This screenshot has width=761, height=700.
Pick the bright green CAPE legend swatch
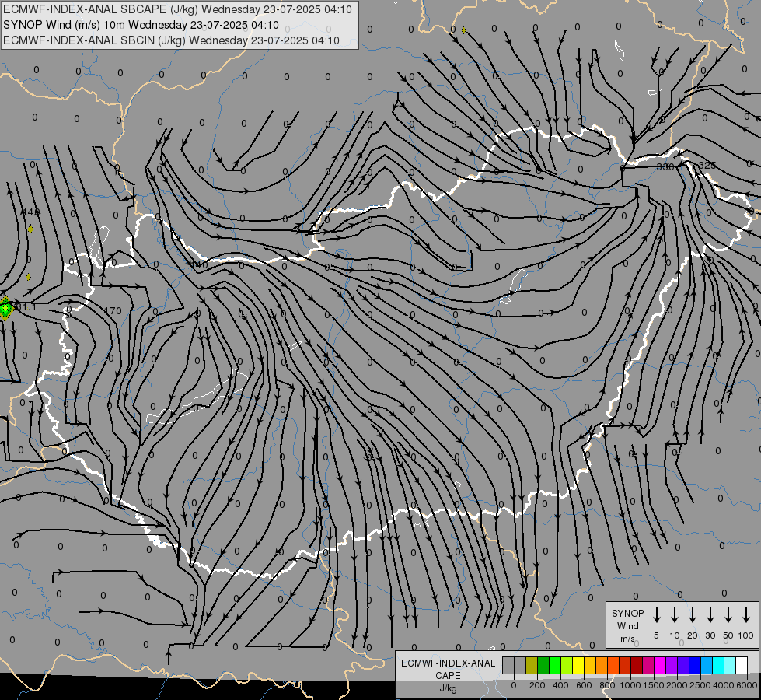click(x=555, y=665)
